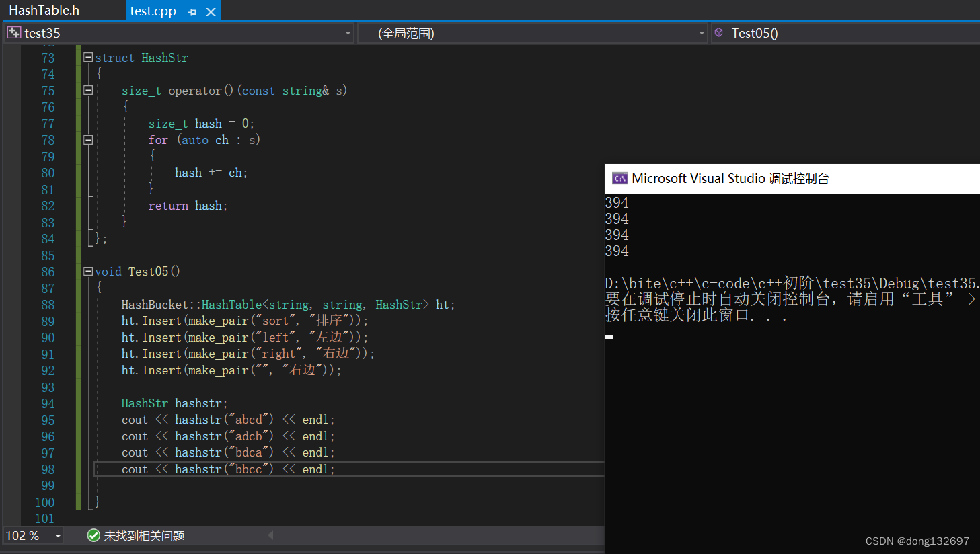Click the test35 project icon in navigation bar
The width and height of the screenshot is (980, 554).
[13, 32]
